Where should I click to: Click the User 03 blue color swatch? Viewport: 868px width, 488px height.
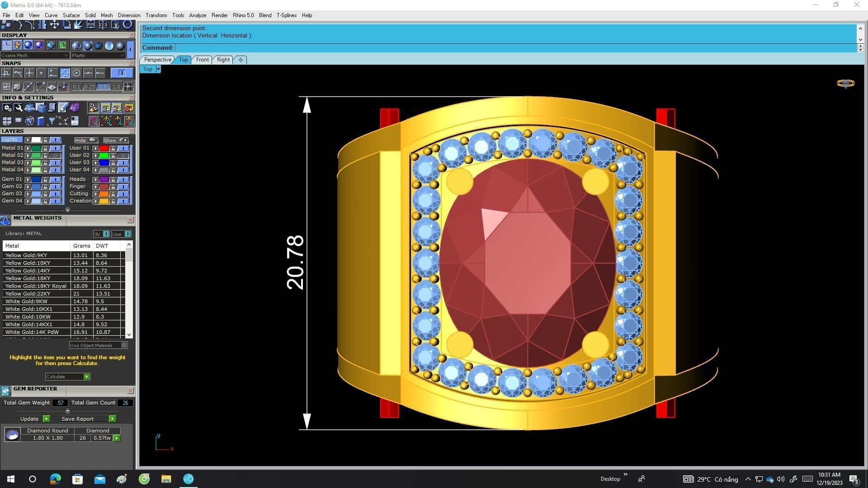point(104,163)
